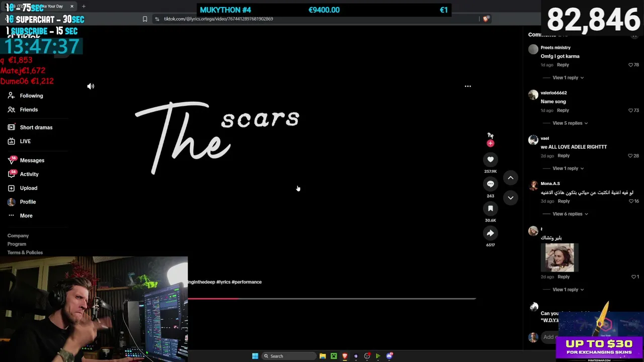Follow the creator with the plus badge
Image resolution: width=644 pixels, height=362 pixels.
(x=491, y=143)
